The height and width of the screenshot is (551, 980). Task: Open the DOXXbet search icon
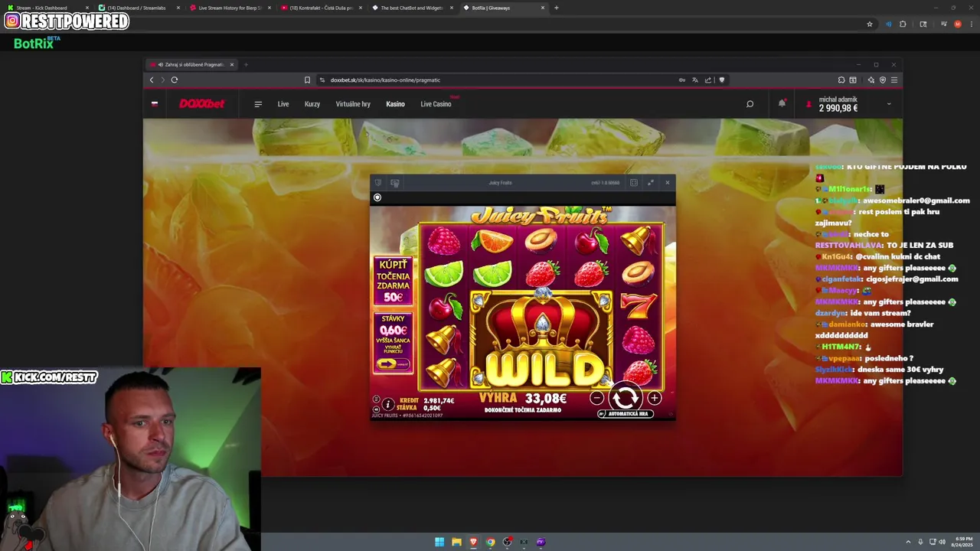750,104
